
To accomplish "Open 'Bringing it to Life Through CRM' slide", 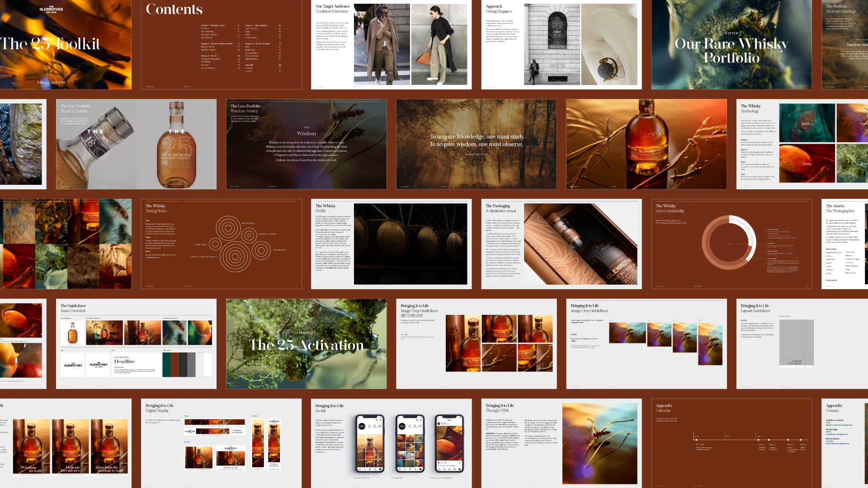I will tap(561, 443).
